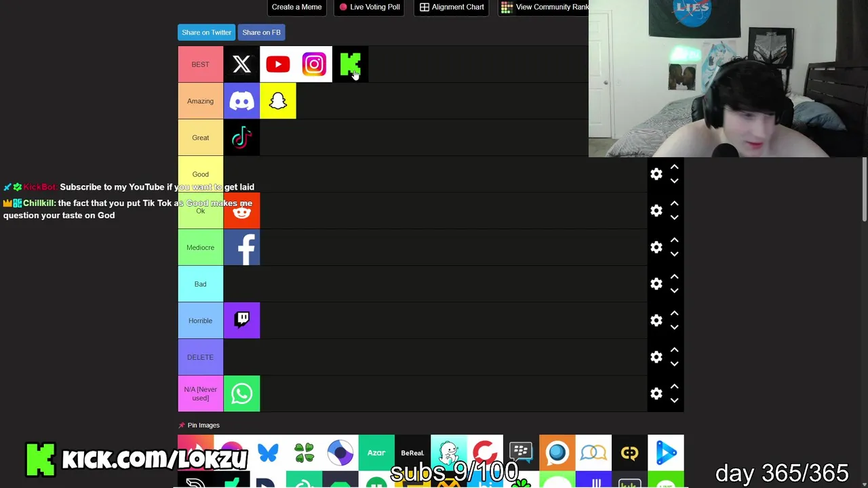The height and width of the screenshot is (488, 868).
Task: Open the Create a Meme option
Action: coord(296,7)
